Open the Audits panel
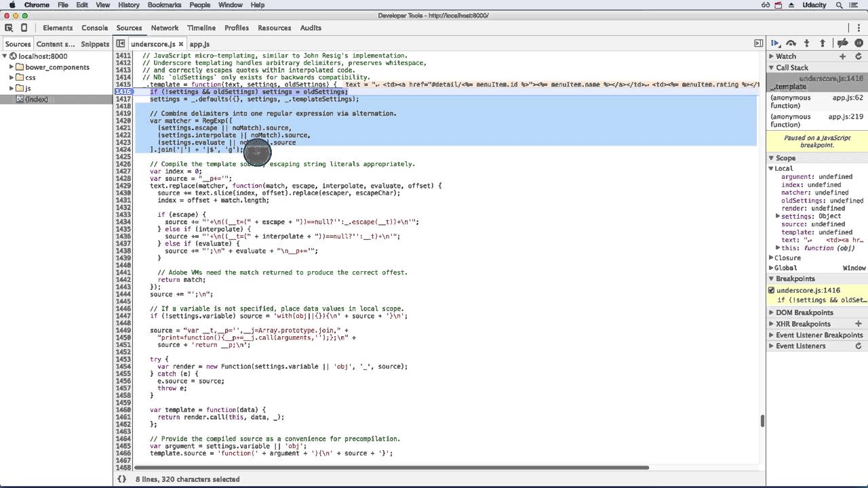This screenshot has width=868, height=488. point(311,28)
